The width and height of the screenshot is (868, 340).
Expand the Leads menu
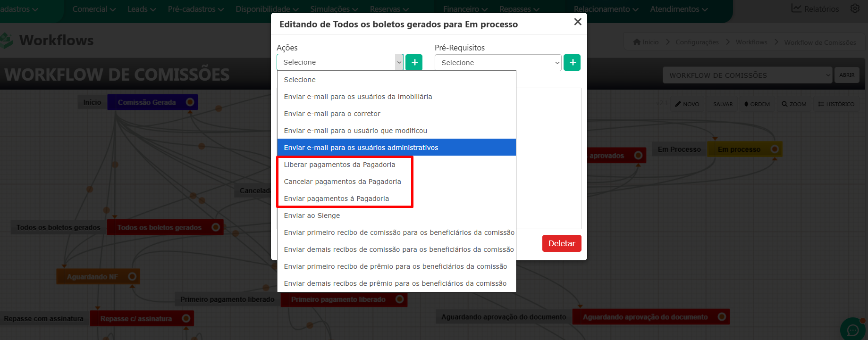pyautogui.click(x=142, y=9)
